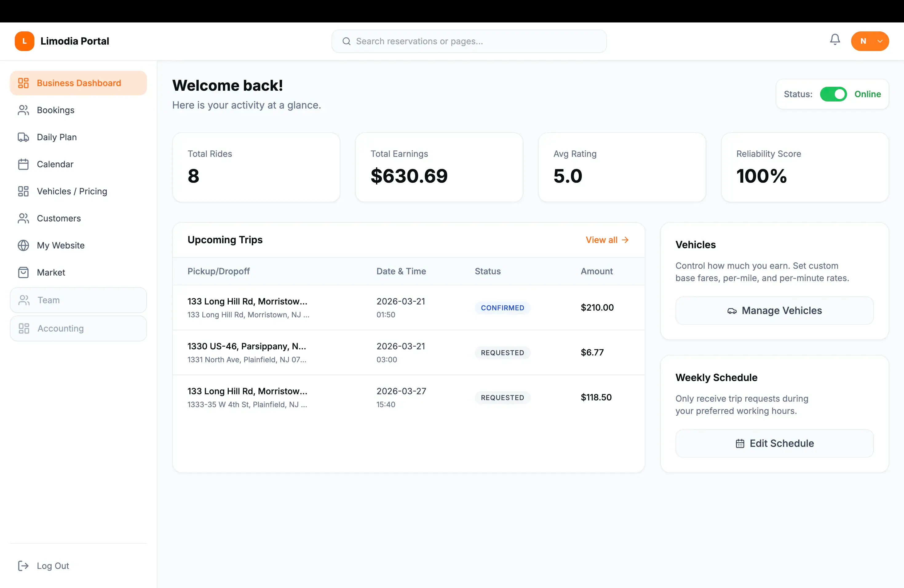This screenshot has width=904, height=588.
Task: Click the Date & Time column header
Action: (x=401, y=271)
